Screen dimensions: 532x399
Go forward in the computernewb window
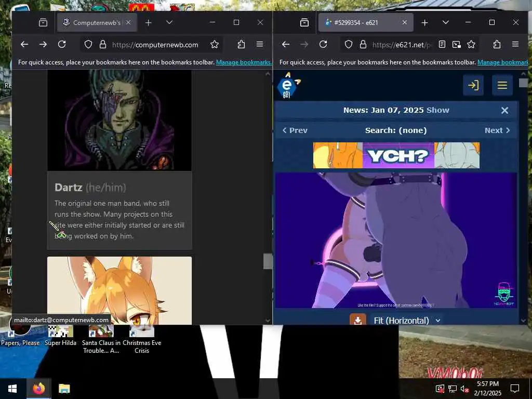coord(43,45)
